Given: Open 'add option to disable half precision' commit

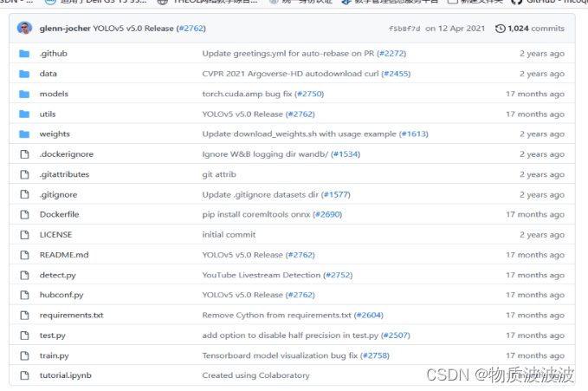Looking at the screenshot, I should [290, 336].
